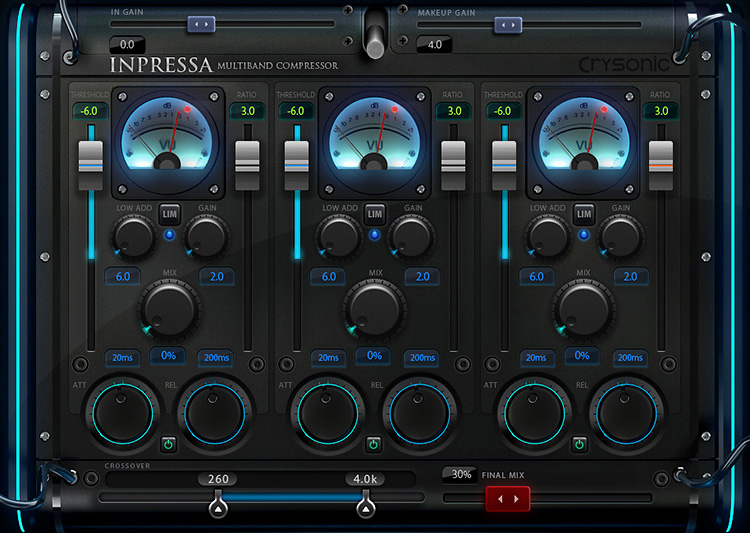Click second band Mix 0% value
The height and width of the screenshot is (533, 750).
pyautogui.click(x=374, y=355)
